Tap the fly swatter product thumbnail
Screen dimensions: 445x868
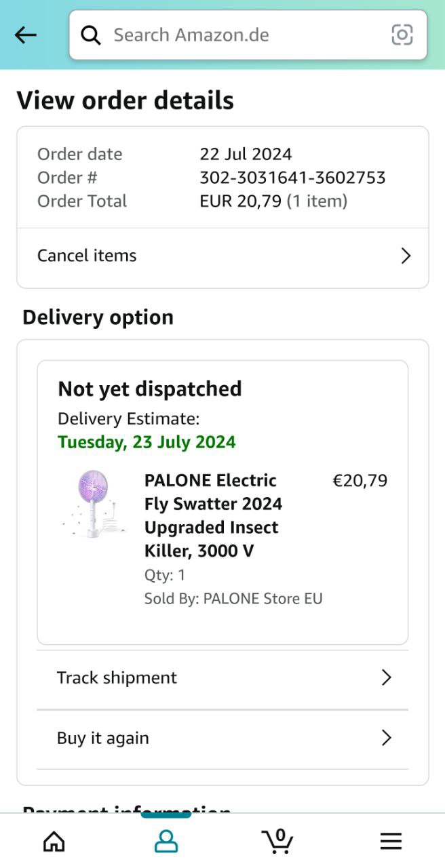(x=94, y=504)
